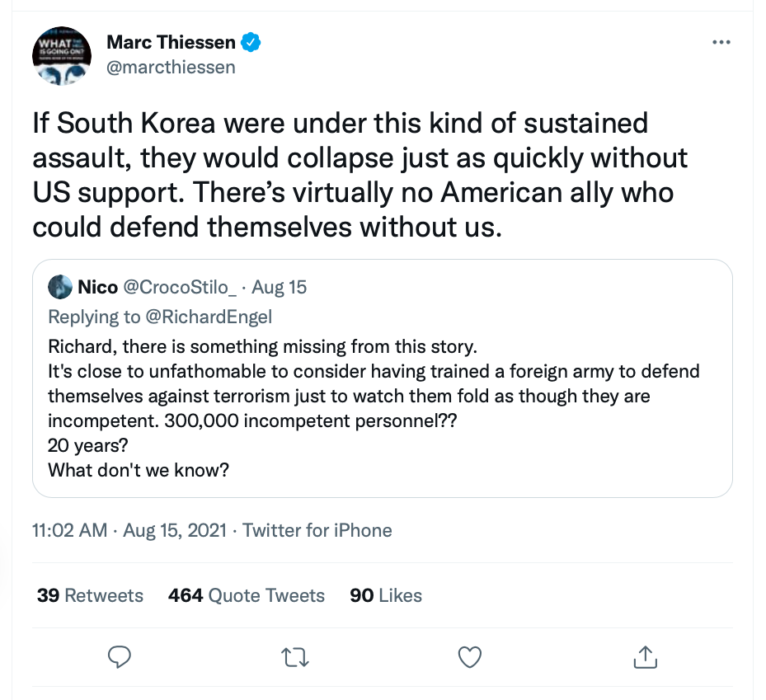Viewport: 766px width, 700px height.
Task: Click the 11:02 AM Aug 15, 2021 timestamp
Action: [129, 529]
